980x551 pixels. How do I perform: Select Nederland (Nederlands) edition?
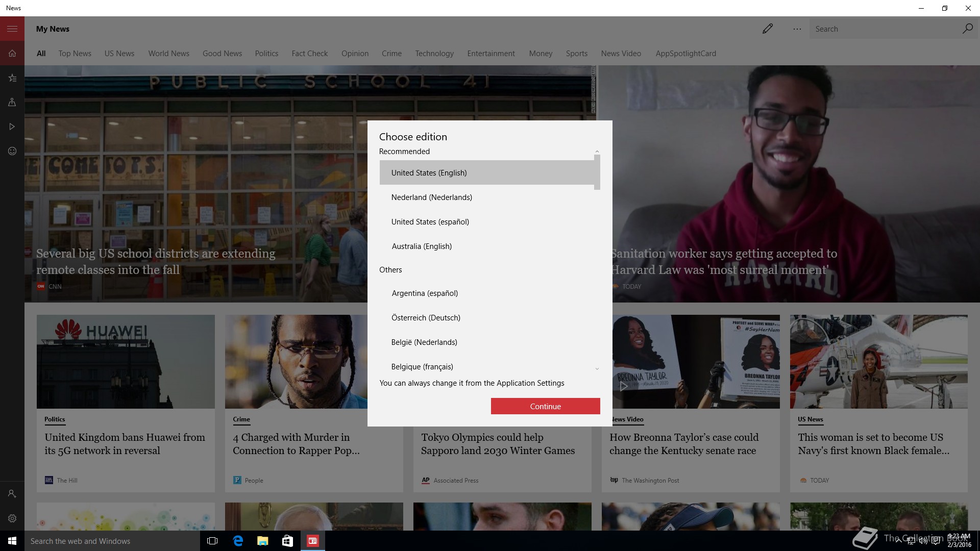click(x=487, y=197)
